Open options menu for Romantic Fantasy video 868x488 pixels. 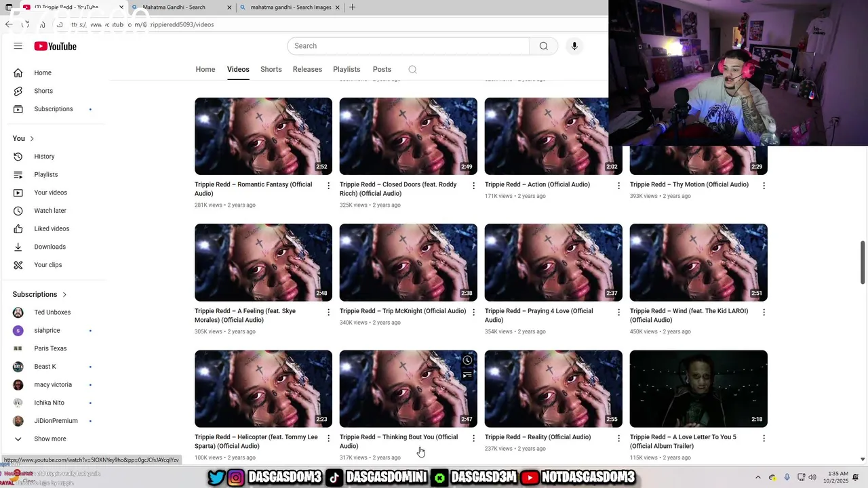[329, 186]
